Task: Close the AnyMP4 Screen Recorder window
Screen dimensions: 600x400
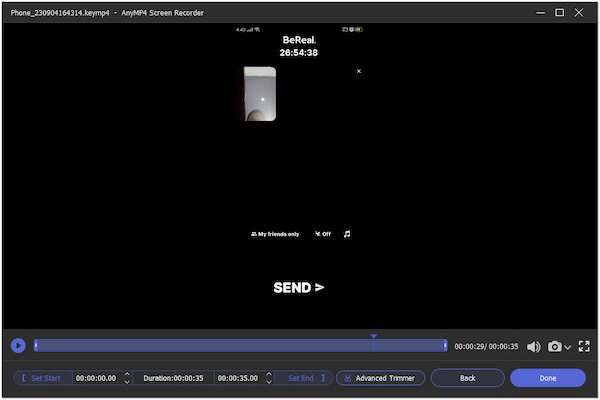Action: pos(579,13)
